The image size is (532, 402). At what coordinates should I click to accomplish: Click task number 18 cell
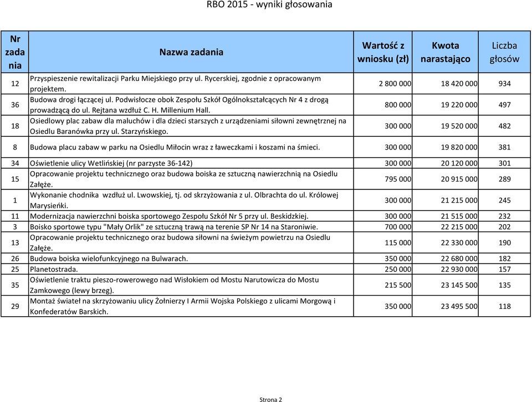15,126
